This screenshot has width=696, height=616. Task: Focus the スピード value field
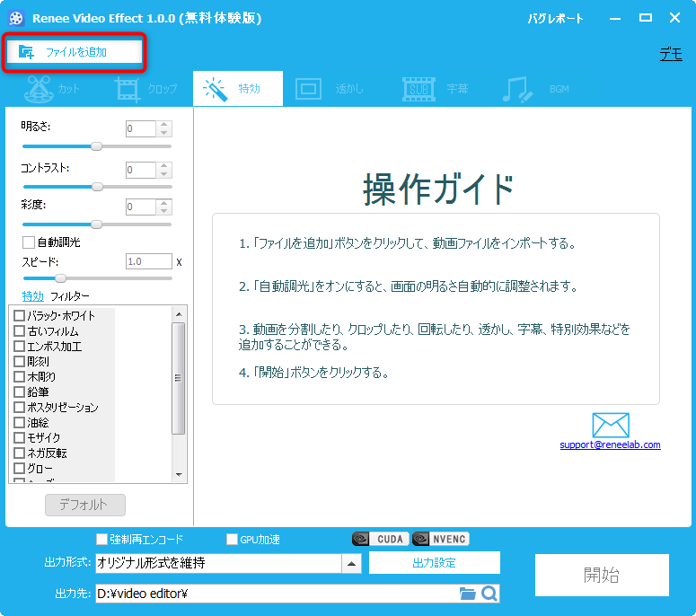(x=149, y=261)
